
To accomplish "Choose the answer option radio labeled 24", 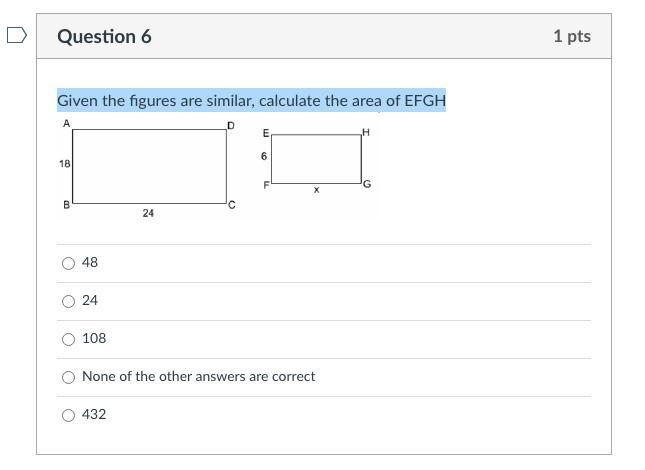I will click(68, 301).
